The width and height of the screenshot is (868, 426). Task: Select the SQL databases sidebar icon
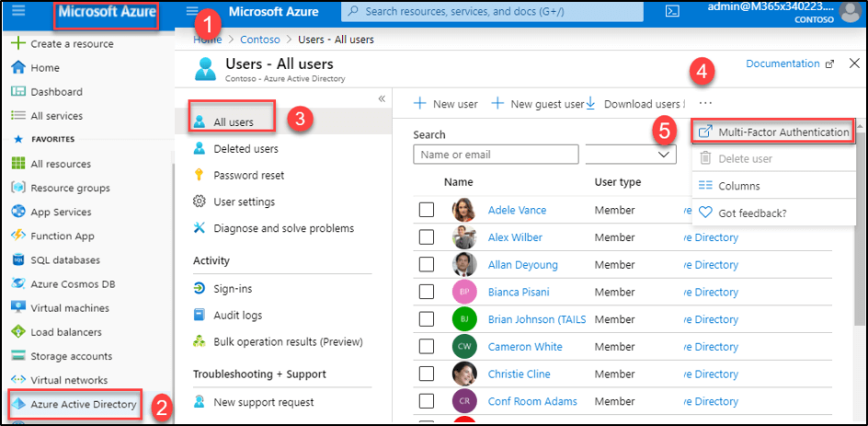[x=17, y=260]
